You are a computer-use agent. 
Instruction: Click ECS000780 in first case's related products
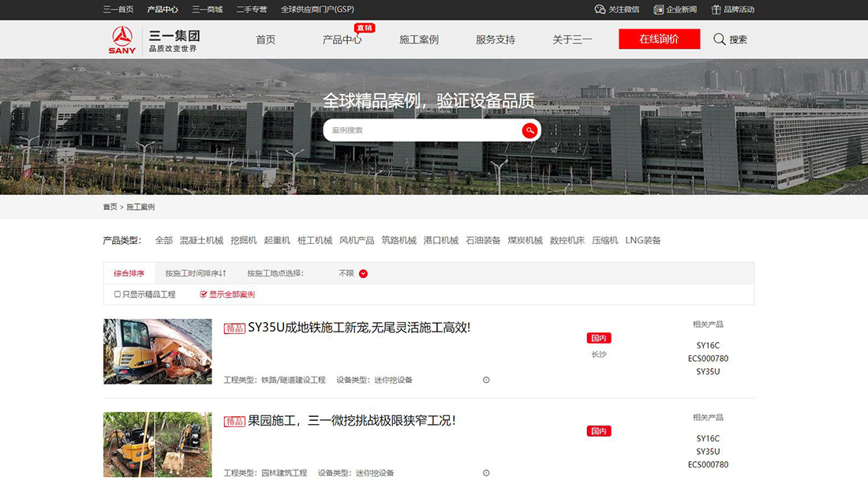(x=708, y=358)
